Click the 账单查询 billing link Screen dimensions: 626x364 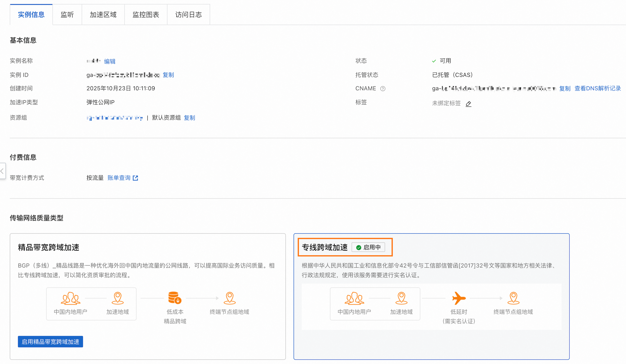click(119, 178)
